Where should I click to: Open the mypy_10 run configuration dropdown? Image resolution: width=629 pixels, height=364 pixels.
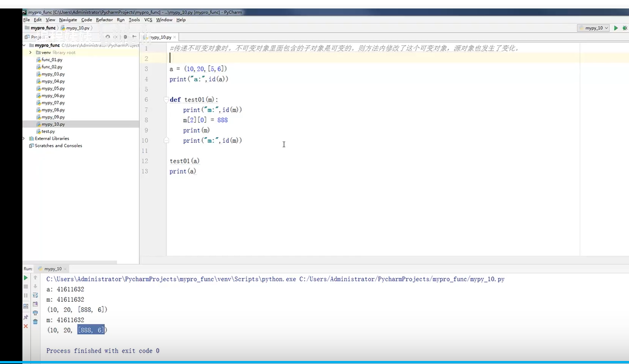click(593, 28)
